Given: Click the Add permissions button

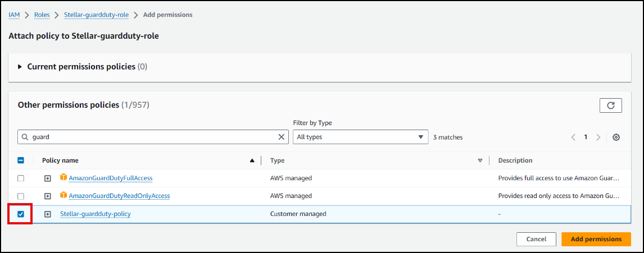Looking at the screenshot, I should pyautogui.click(x=596, y=240).
